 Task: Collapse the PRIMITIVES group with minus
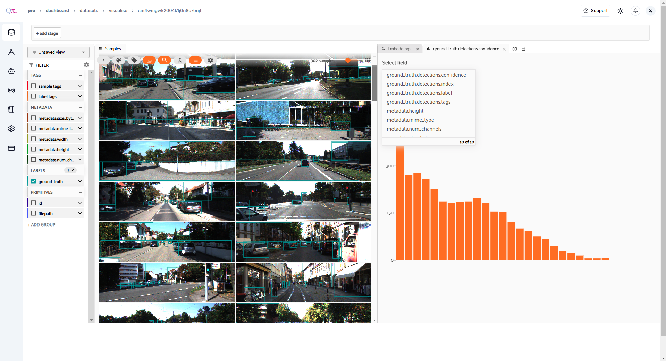click(x=80, y=192)
